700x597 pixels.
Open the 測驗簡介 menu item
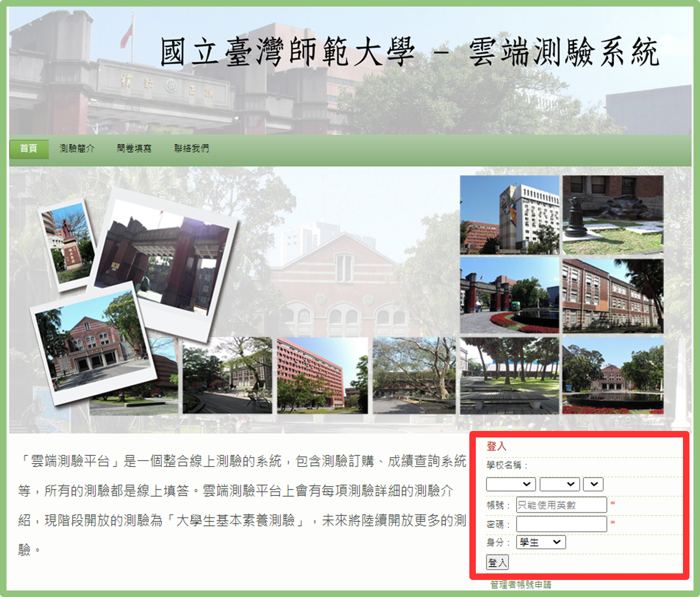[x=77, y=148]
